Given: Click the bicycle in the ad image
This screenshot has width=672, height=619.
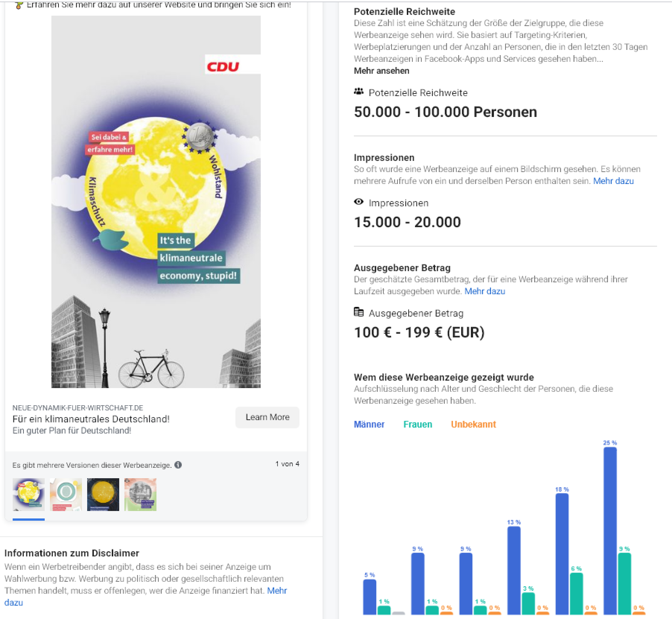Looking at the screenshot, I should 151,369.
